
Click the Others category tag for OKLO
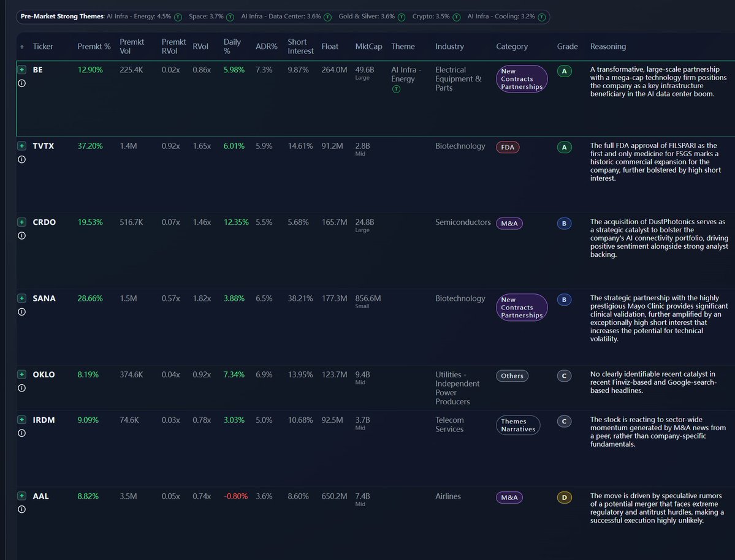click(x=512, y=376)
